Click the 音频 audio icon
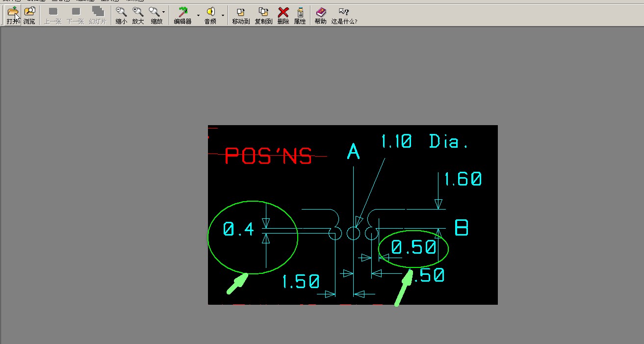Viewport: 644px width, 344px height. 210,15
